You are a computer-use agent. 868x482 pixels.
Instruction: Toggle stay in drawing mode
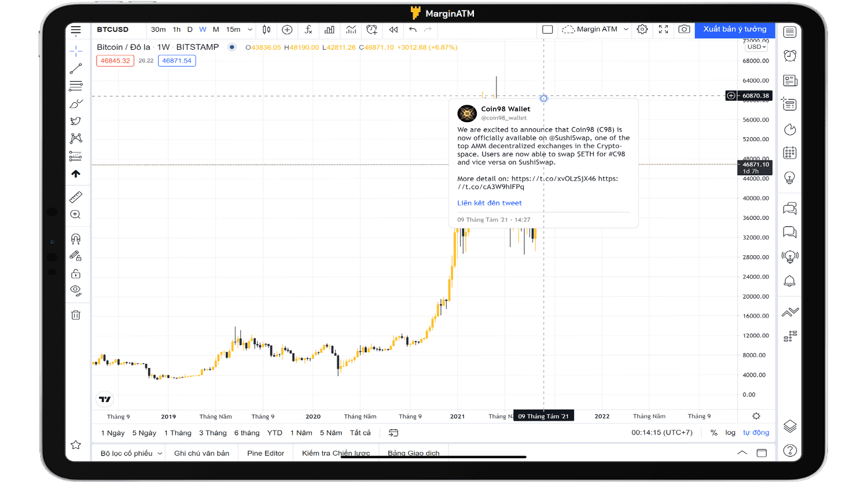pyautogui.click(x=76, y=256)
